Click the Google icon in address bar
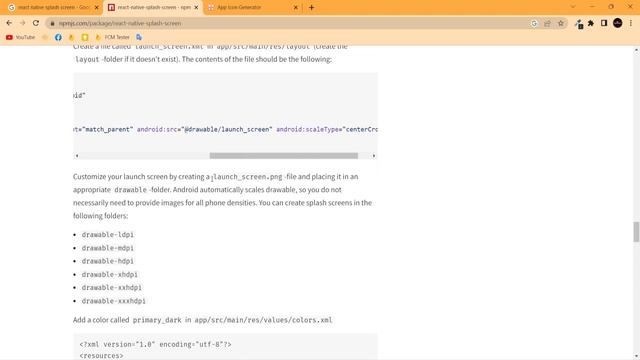This screenshot has height=360, width=640. pyautogui.click(x=534, y=23)
